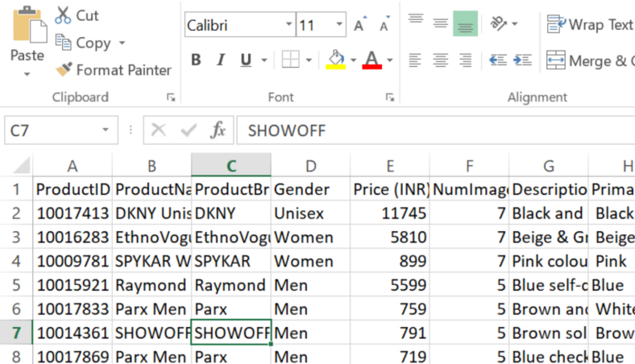635x364 pixels.
Task: Click product ID 10009781 cell
Action: (x=73, y=261)
